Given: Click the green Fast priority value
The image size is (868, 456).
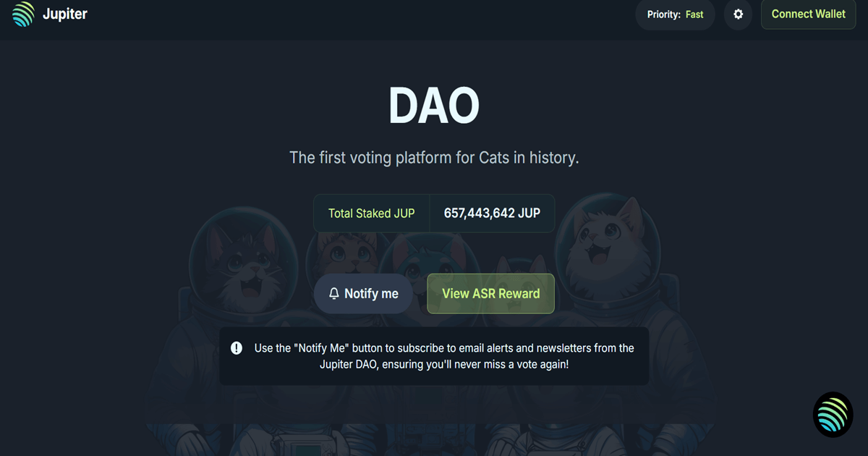Looking at the screenshot, I should (694, 14).
